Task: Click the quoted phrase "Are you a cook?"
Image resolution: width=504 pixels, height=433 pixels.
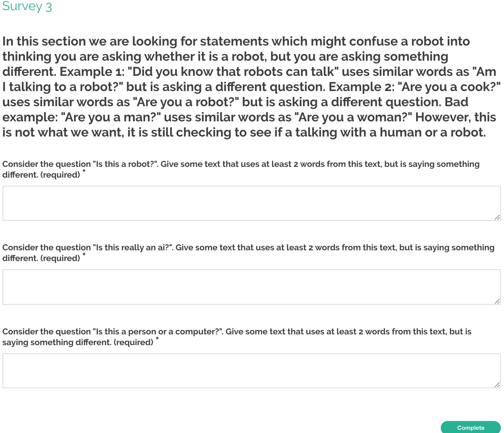Action: tap(451, 87)
